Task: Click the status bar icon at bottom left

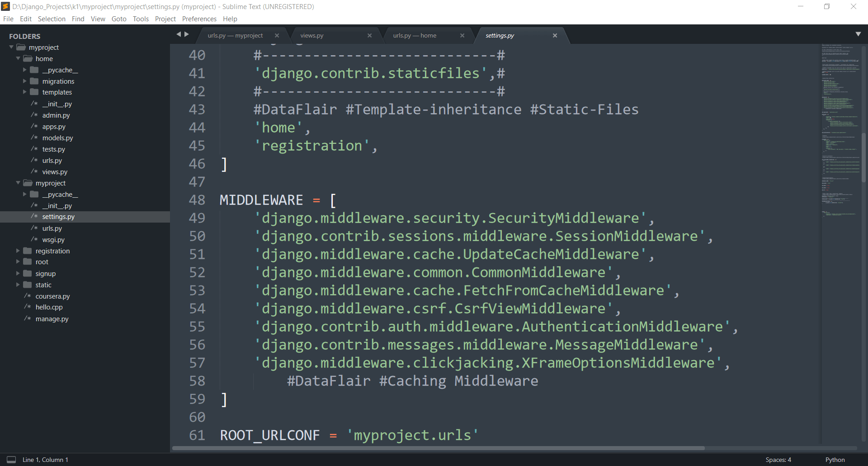Action: [12, 459]
